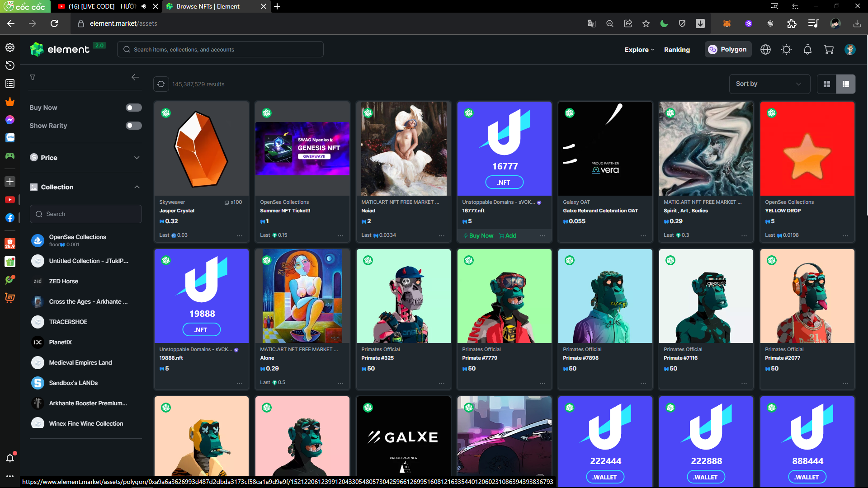This screenshot has width=868, height=488.
Task: Expand the Price filter section
Action: point(85,158)
